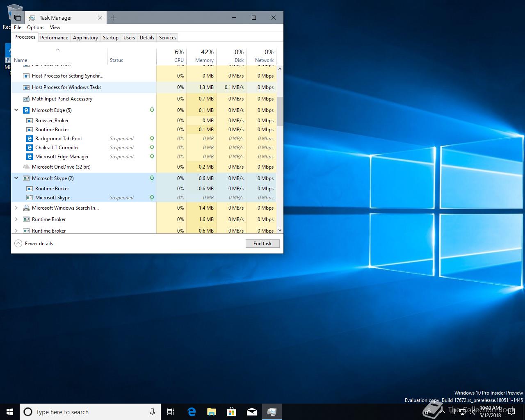Click the Host Process for Setting Synchronization icon
Viewport: 525px width, 420px height.
point(26,76)
